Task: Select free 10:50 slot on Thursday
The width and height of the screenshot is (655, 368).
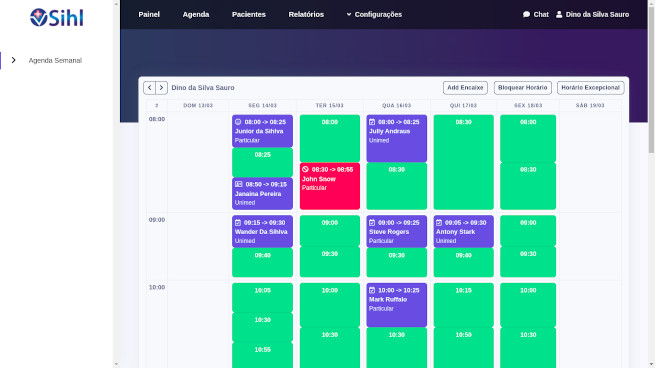Action: (463, 348)
